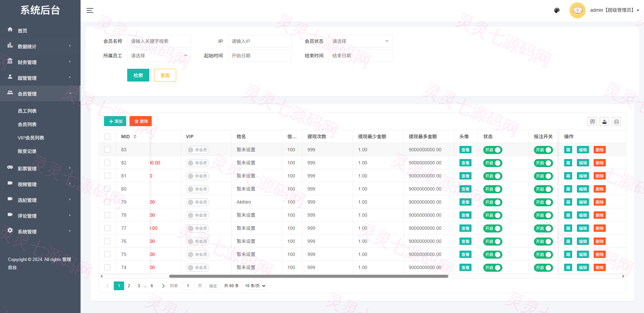Click the print table icon
Viewport: 644px width, 313px height.
click(616, 121)
